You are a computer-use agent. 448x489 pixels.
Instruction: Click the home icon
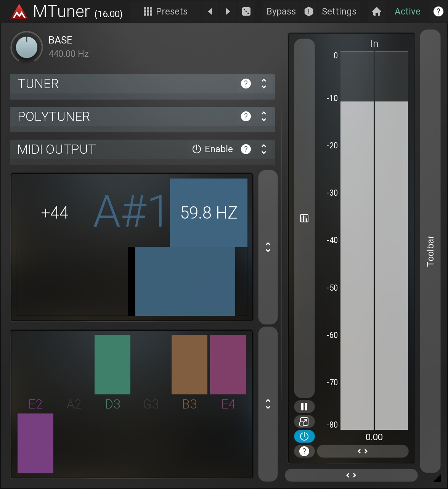(x=377, y=11)
